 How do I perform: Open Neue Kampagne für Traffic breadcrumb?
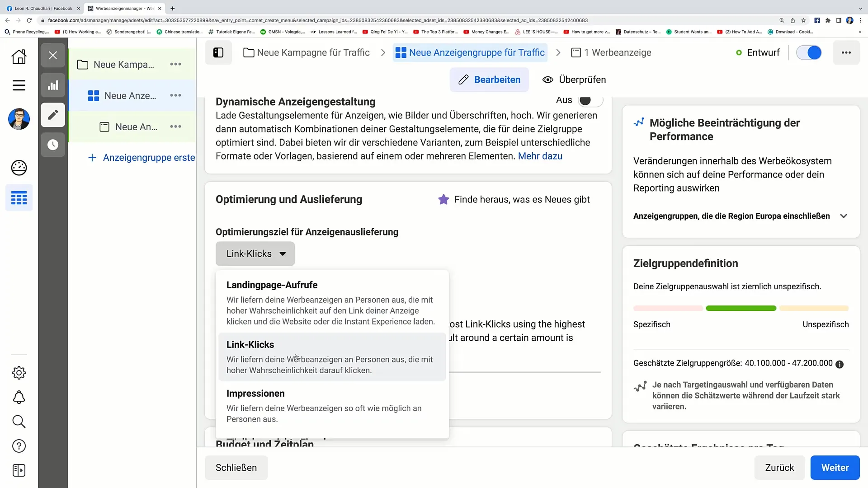[307, 52]
